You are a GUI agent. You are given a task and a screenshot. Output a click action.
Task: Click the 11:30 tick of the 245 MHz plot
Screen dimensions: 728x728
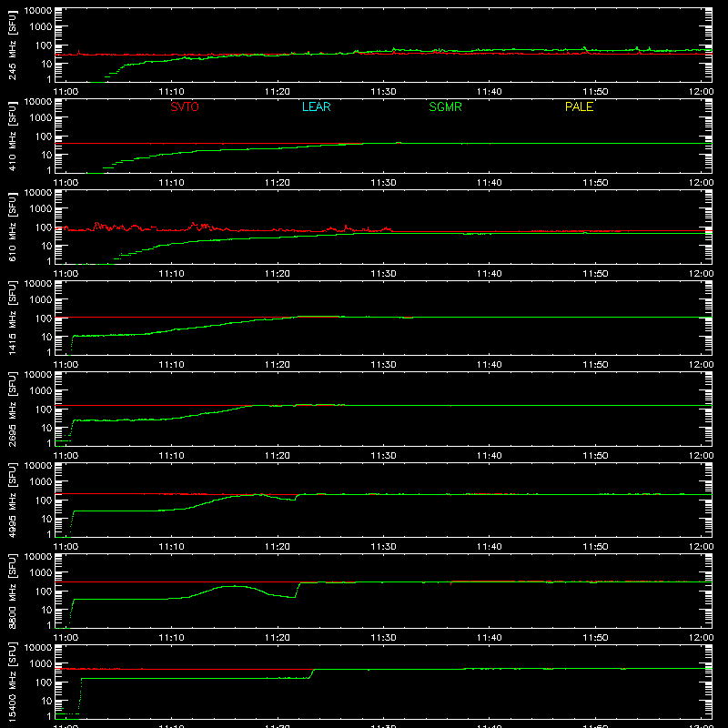383,92
